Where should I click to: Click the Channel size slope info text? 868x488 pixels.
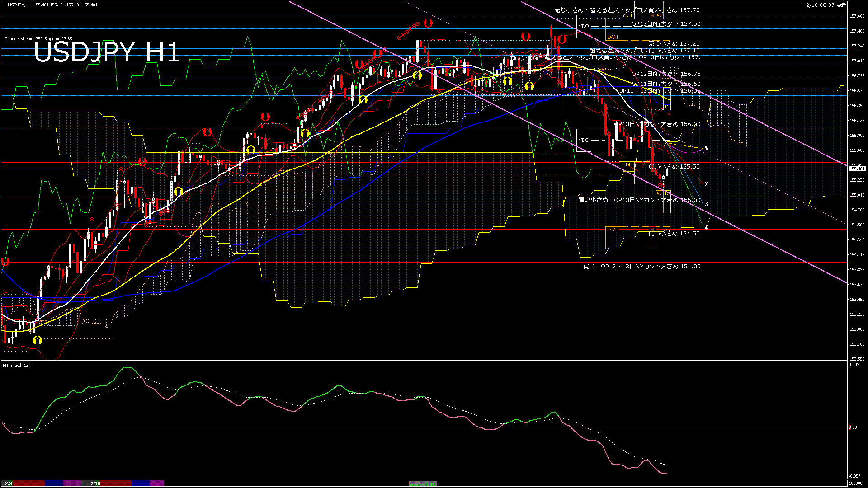tap(38, 39)
